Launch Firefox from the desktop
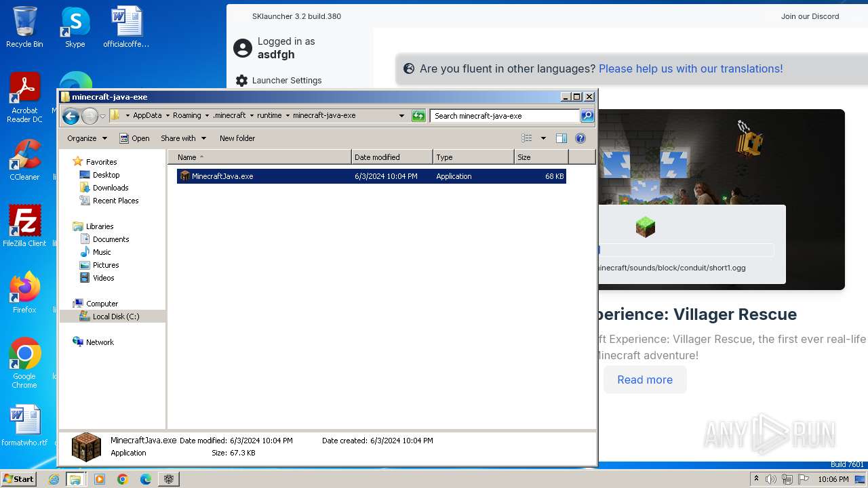 pyautogui.click(x=24, y=292)
